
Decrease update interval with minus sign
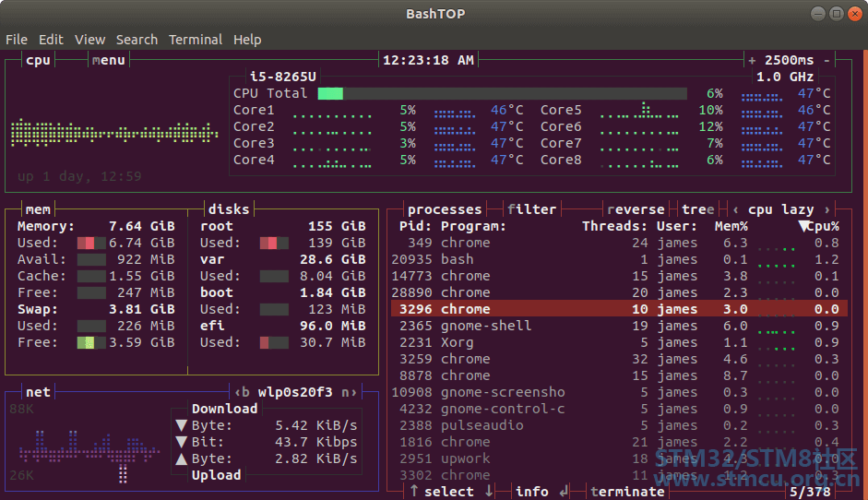click(x=827, y=60)
